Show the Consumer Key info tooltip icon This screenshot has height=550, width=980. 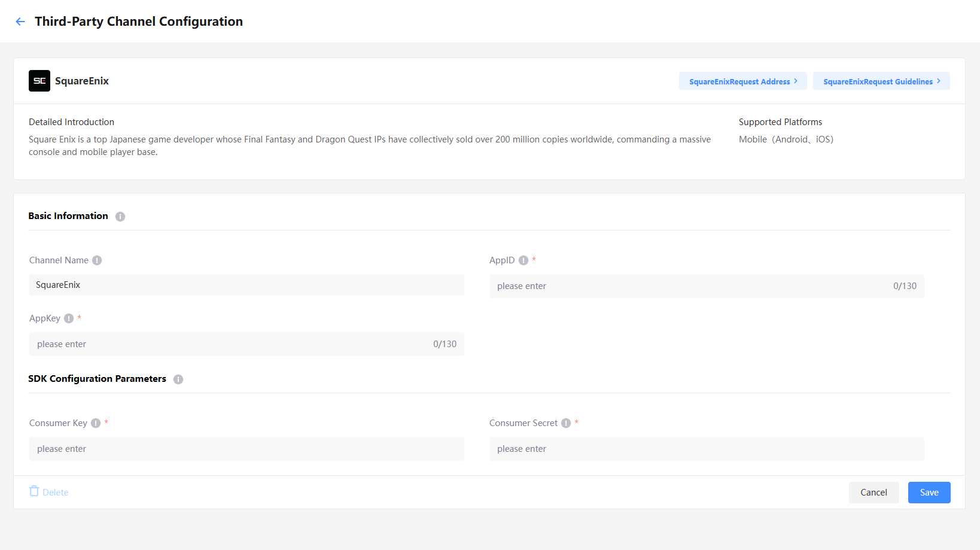tap(96, 423)
